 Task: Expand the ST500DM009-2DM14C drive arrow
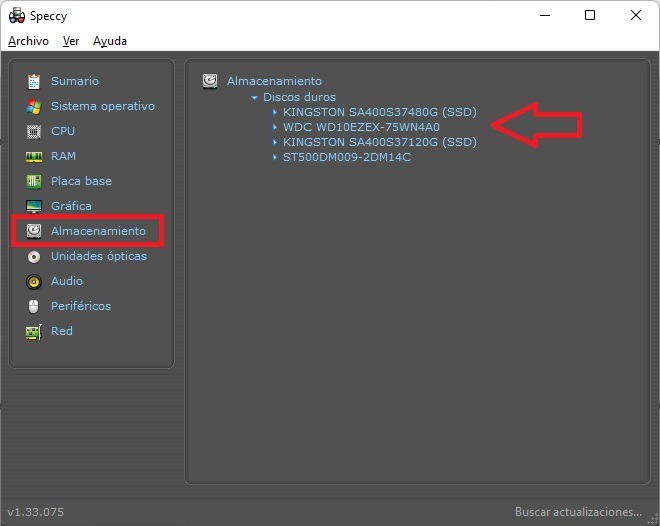[x=275, y=157]
